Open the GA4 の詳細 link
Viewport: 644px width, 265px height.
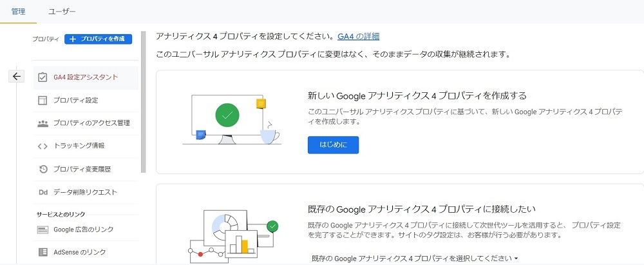point(358,37)
